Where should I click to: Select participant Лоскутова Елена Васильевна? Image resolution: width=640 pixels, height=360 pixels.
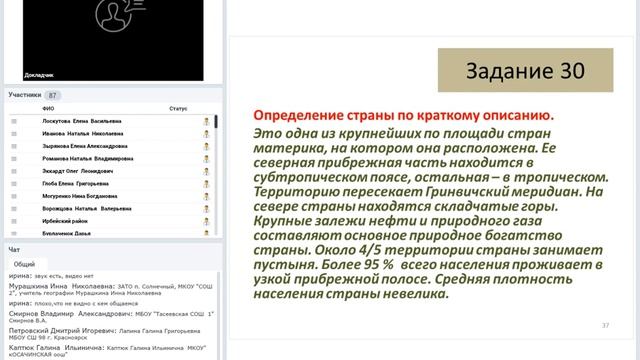(x=82, y=121)
